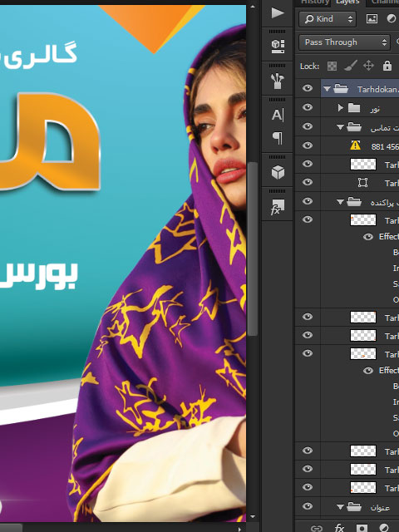Collapse the عنوان group
This screenshot has width=399, height=532.
click(340, 507)
